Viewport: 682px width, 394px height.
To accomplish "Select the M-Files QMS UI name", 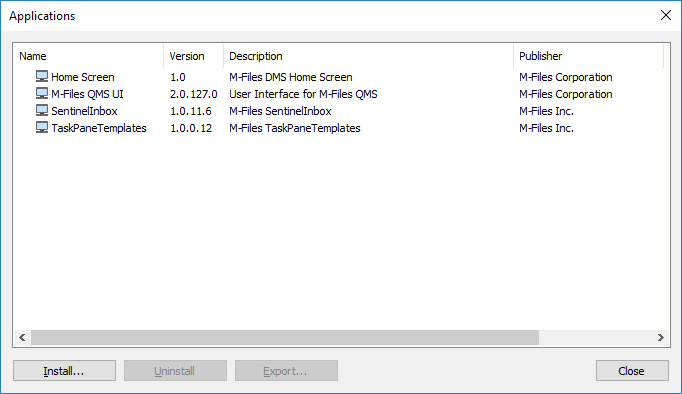I will point(87,94).
